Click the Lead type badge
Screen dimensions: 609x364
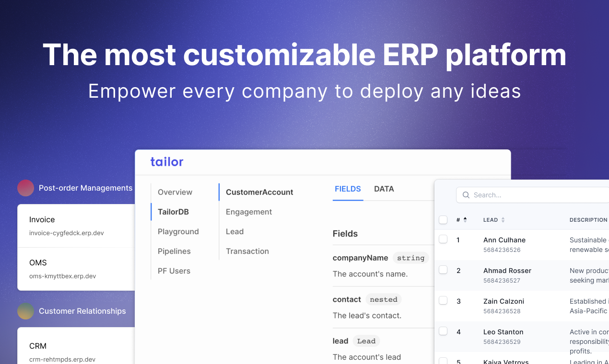pyautogui.click(x=366, y=341)
